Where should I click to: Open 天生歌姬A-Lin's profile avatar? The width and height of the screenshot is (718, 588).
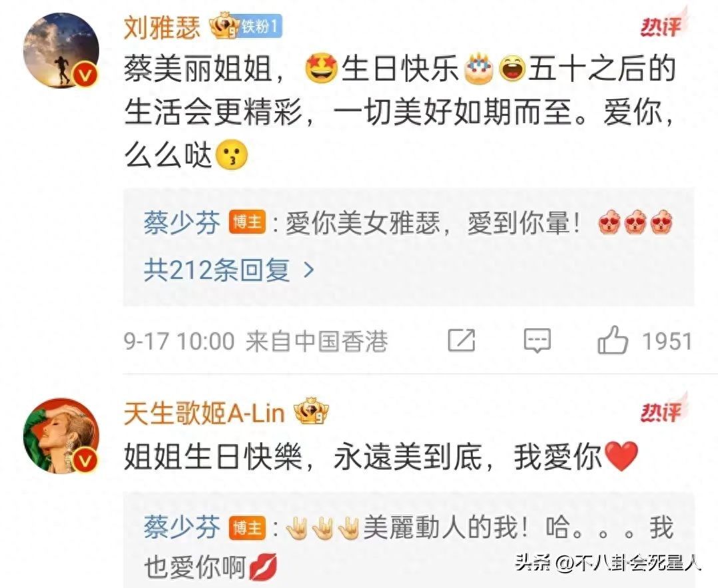[61, 436]
